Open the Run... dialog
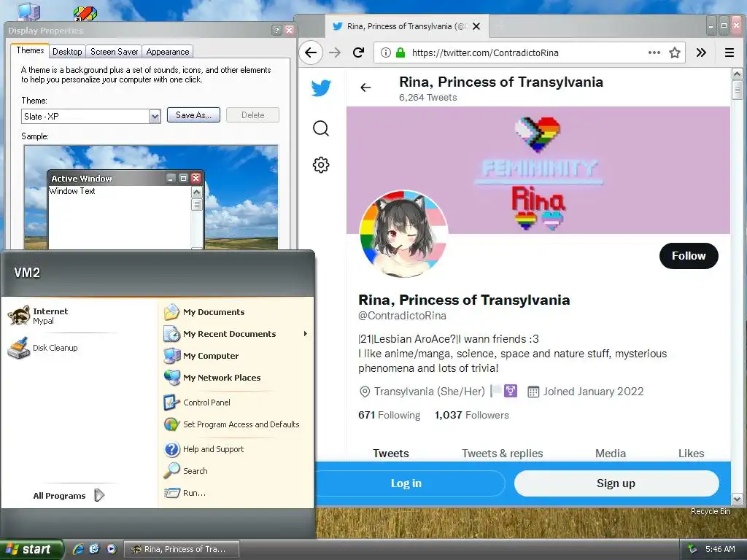Screen dimensions: 747x560 [185, 493]
